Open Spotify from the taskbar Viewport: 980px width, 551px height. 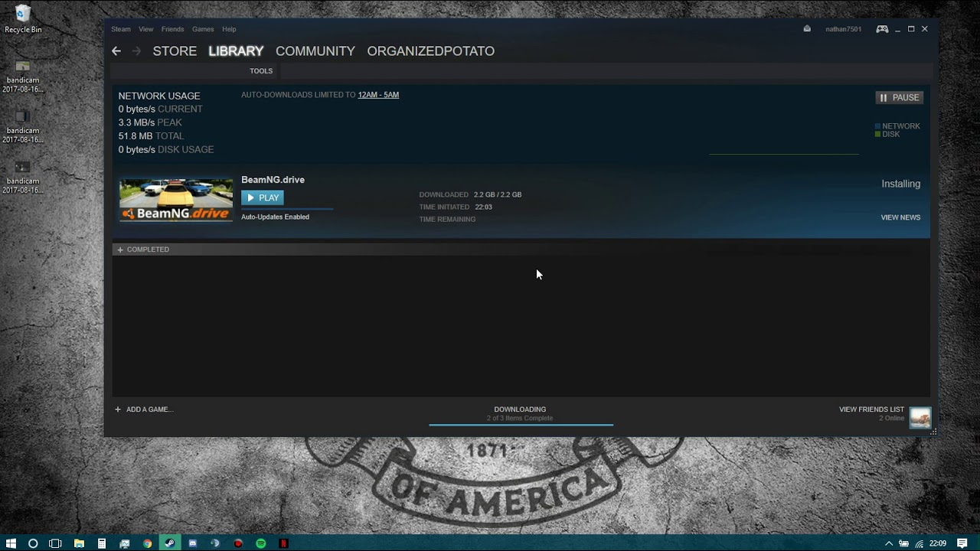tap(261, 543)
